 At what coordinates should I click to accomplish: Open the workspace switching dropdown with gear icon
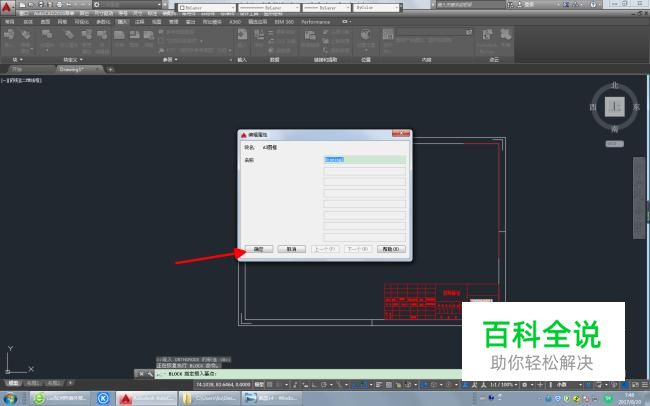tap(128, 5)
